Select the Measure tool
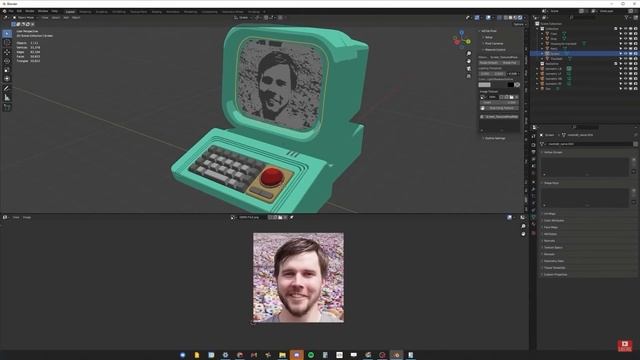 tap(7, 98)
